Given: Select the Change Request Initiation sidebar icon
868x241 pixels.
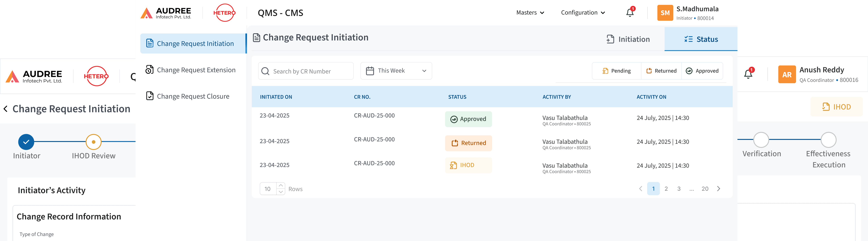Looking at the screenshot, I should coord(150,43).
